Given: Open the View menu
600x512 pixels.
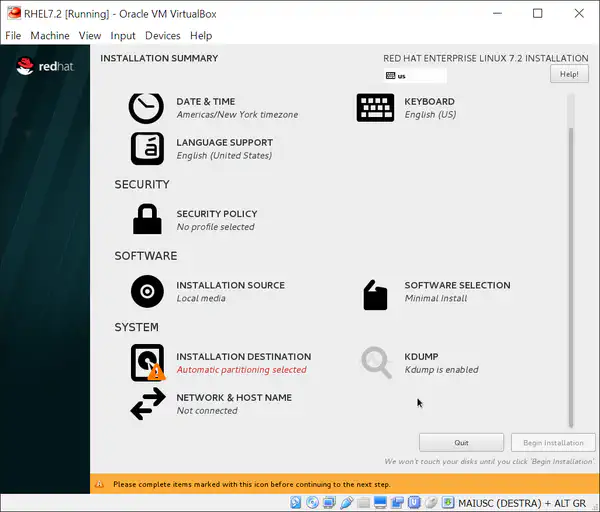Looking at the screenshot, I should [x=90, y=35].
